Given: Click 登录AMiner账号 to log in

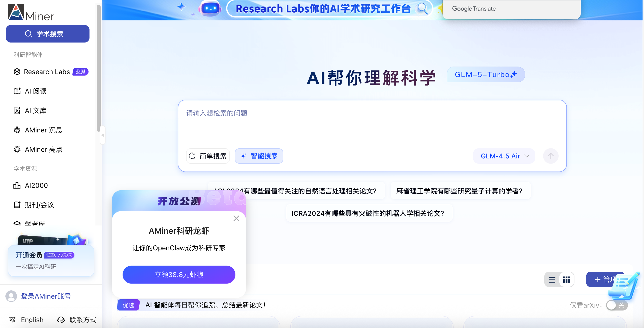Looking at the screenshot, I should tap(46, 296).
